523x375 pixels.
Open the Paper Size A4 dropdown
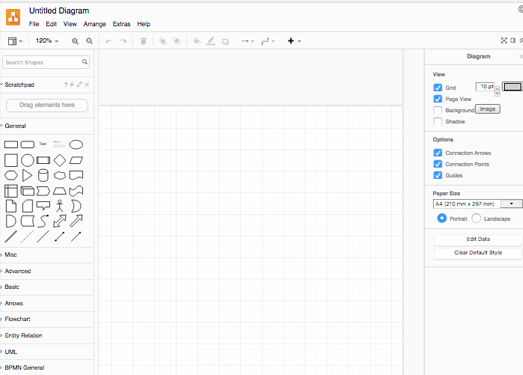click(x=477, y=204)
